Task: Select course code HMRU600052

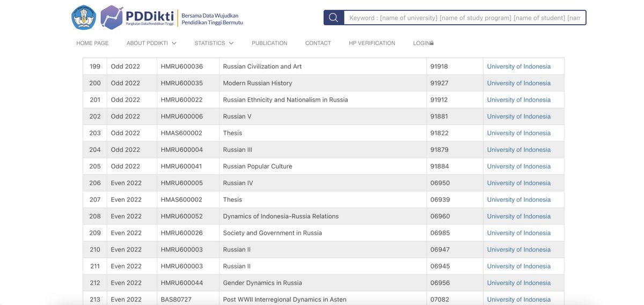Action: coord(182,216)
